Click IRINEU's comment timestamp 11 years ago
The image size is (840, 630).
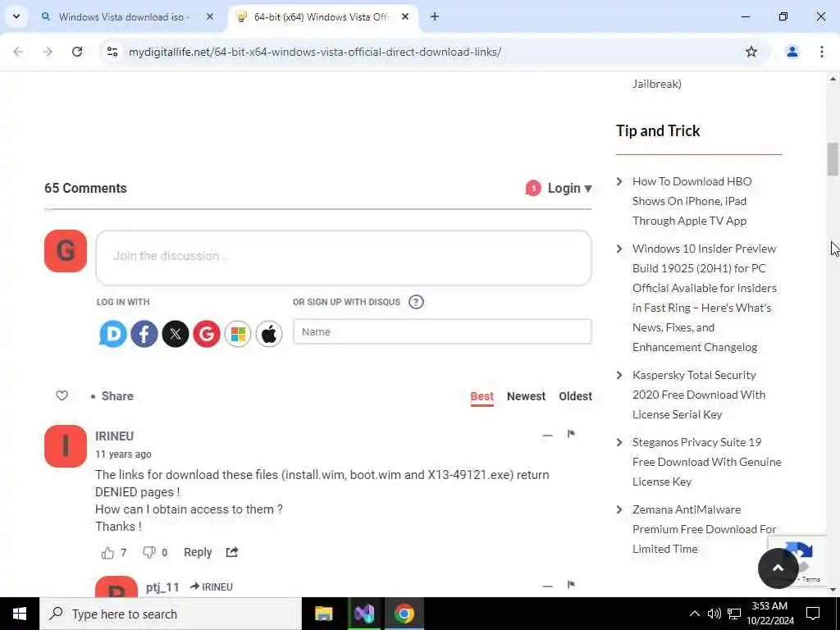pyautogui.click(x=123, y=454)
